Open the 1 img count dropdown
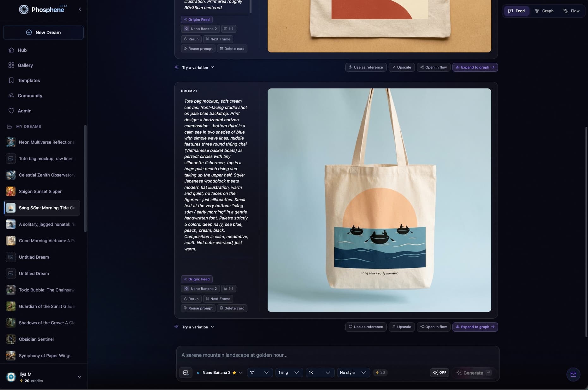This screenshot has width=588, height=390. (x=289, y=373)
